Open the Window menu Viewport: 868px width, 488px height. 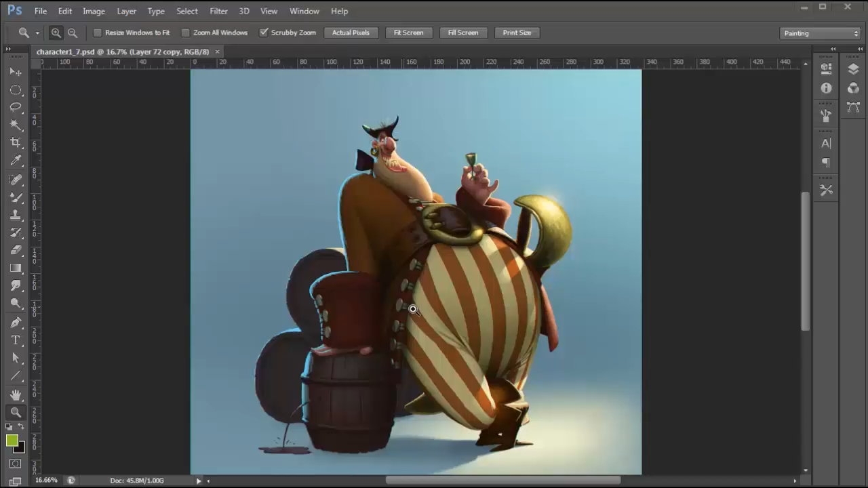pyautogui.click(x=304, y=11)
